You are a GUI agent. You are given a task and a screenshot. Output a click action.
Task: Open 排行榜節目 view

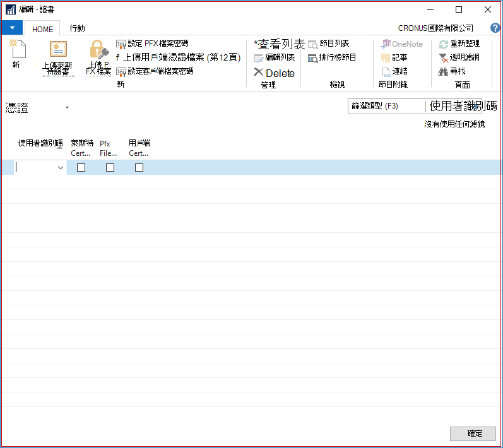tap(332, 57)
